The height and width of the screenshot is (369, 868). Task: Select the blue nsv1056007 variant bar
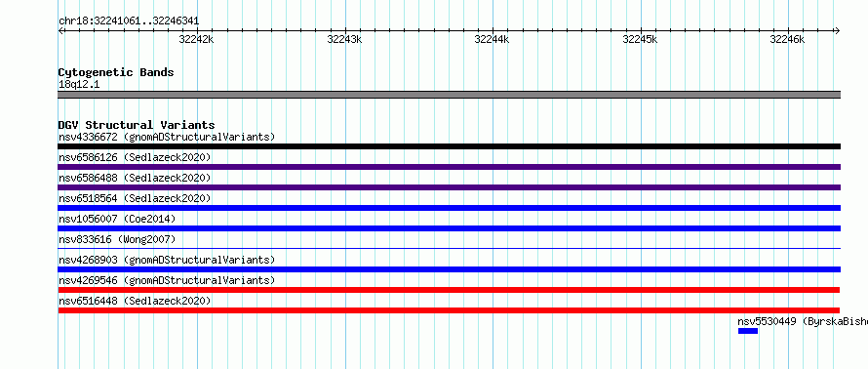click(x=449, y=228)
